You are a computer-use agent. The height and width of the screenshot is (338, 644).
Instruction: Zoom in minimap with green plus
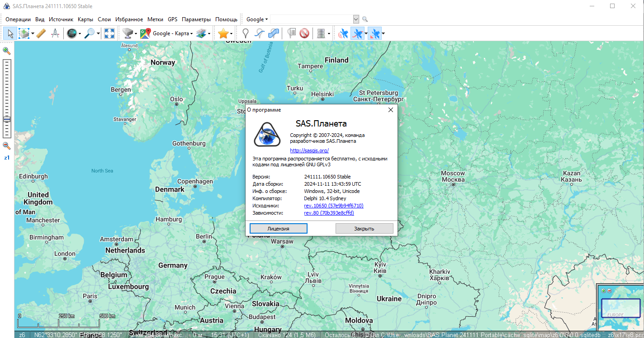coord(603,290)
